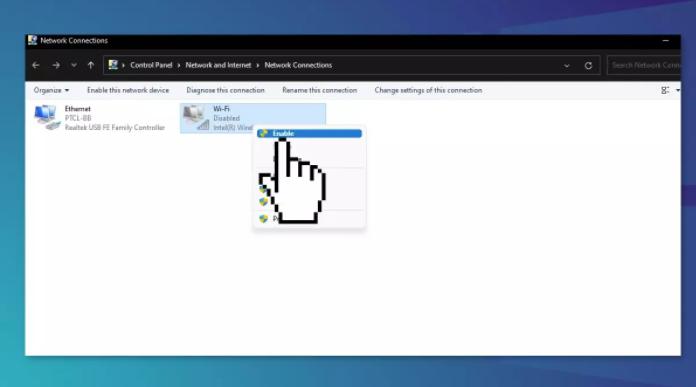Expand the view options arrow
Viewport: 696px width, 387px height.
pos(678,90)
